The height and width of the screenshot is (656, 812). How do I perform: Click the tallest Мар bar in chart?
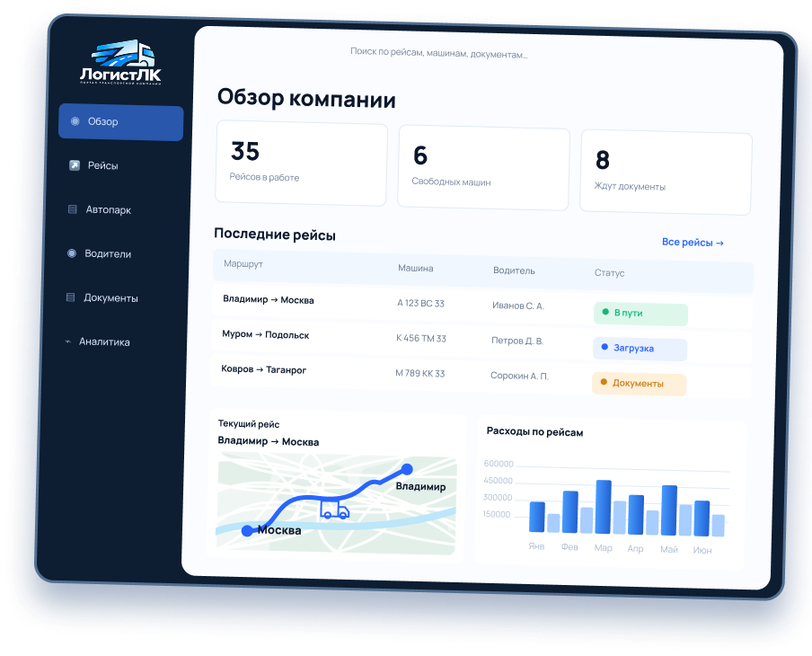coord(604,506)
